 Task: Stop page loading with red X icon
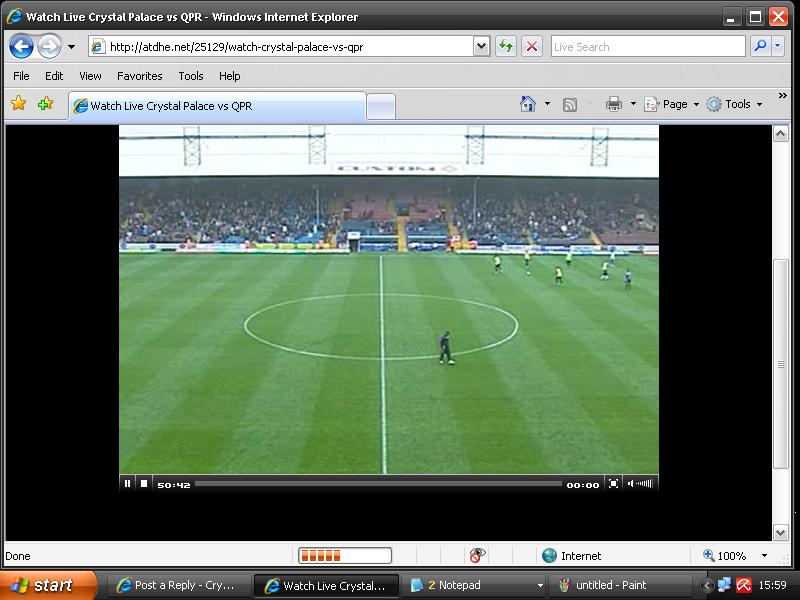(x=532, y=46)
